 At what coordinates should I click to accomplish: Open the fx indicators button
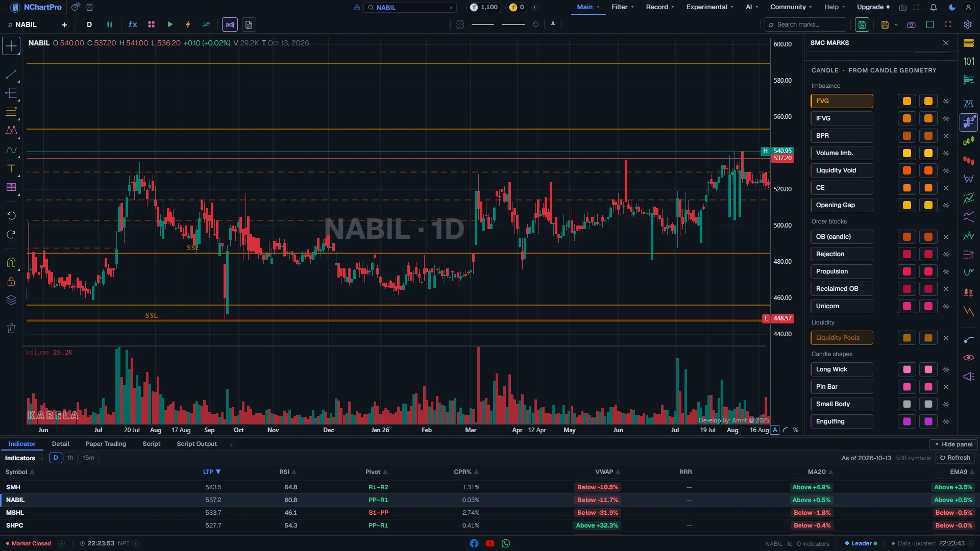(133, 24)
